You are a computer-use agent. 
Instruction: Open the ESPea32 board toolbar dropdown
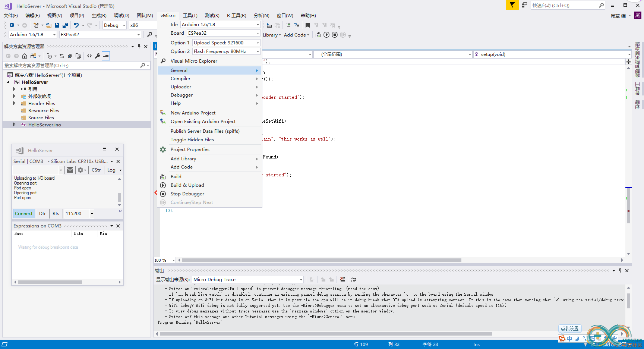click(100, 34)
